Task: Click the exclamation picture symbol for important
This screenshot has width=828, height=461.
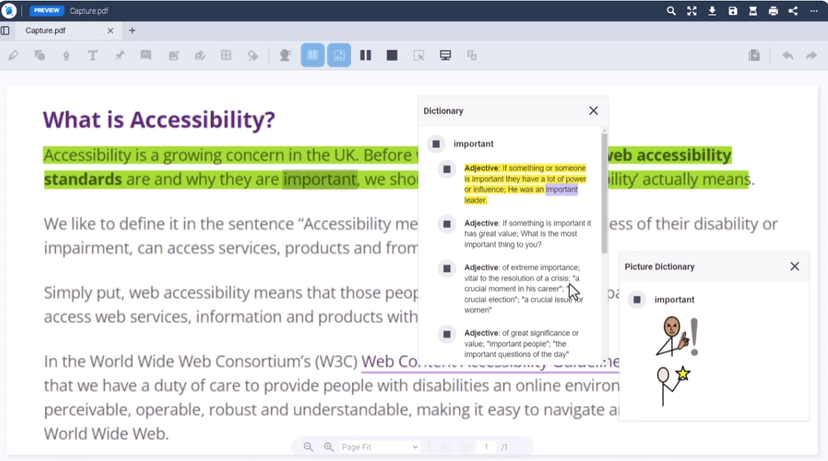Action: 678,336
